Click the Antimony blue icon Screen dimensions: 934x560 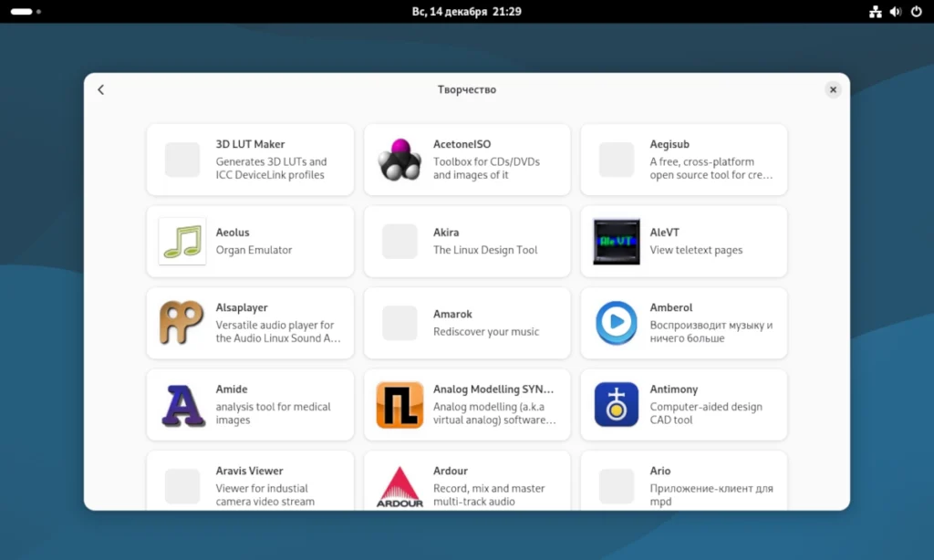tap(617, 405)
